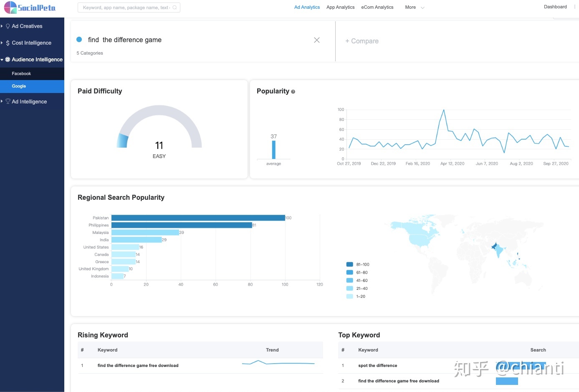
Task: Click the popularity trend peak point
Action: pos(443,110)
